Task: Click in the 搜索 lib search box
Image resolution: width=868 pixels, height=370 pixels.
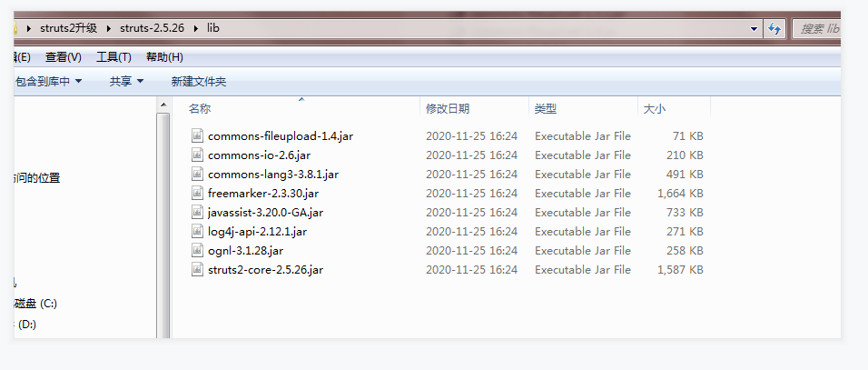Action: (x=816, y=29)
